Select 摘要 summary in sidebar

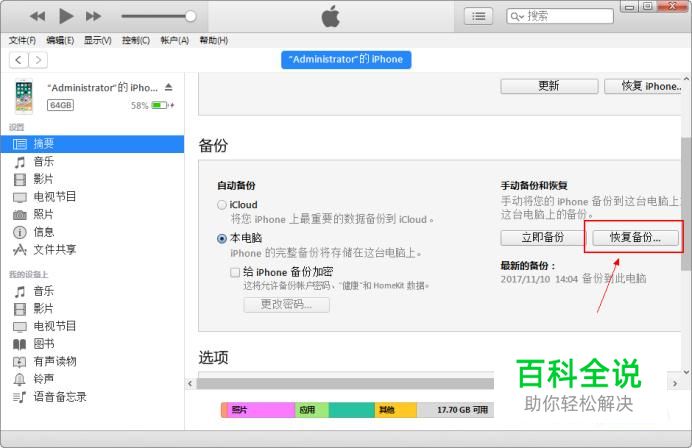pos(92,144)
